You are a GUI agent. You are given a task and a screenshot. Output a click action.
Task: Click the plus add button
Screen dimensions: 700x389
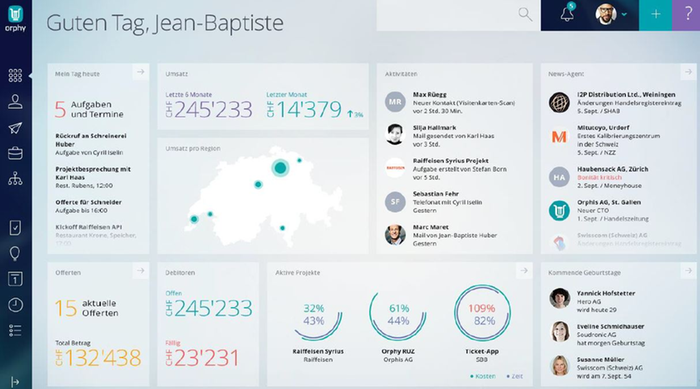[655, 14]
